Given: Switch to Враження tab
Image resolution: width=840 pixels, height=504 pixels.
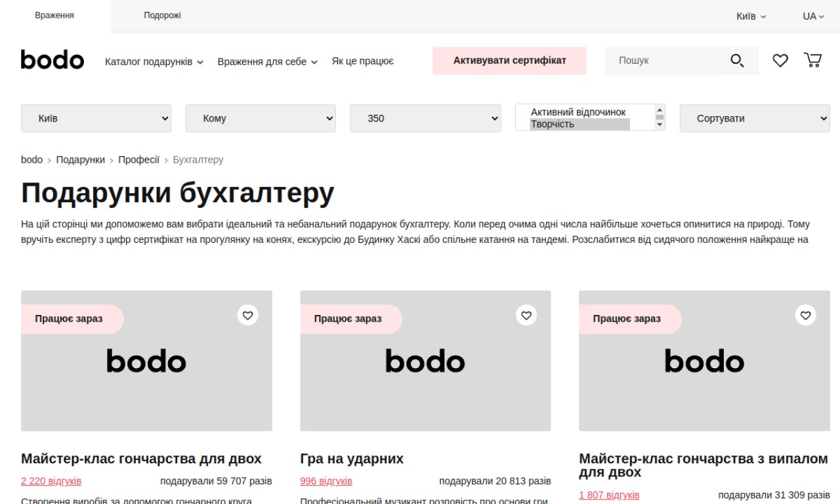Looking at the screenshot, I should pos(54,16).
